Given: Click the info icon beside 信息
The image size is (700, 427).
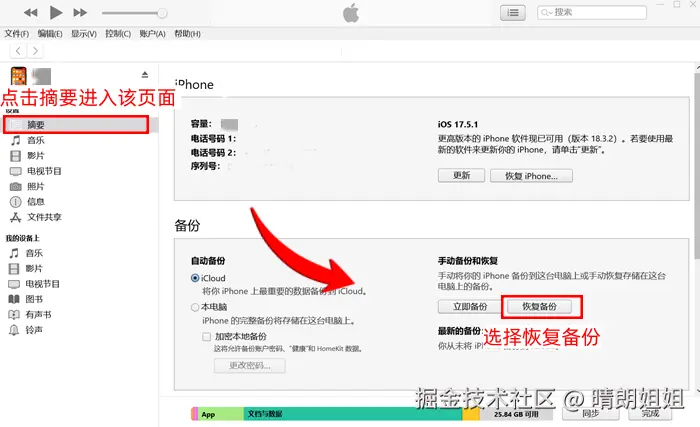Looking at the screenshot, I should click(x=16, y=202).
